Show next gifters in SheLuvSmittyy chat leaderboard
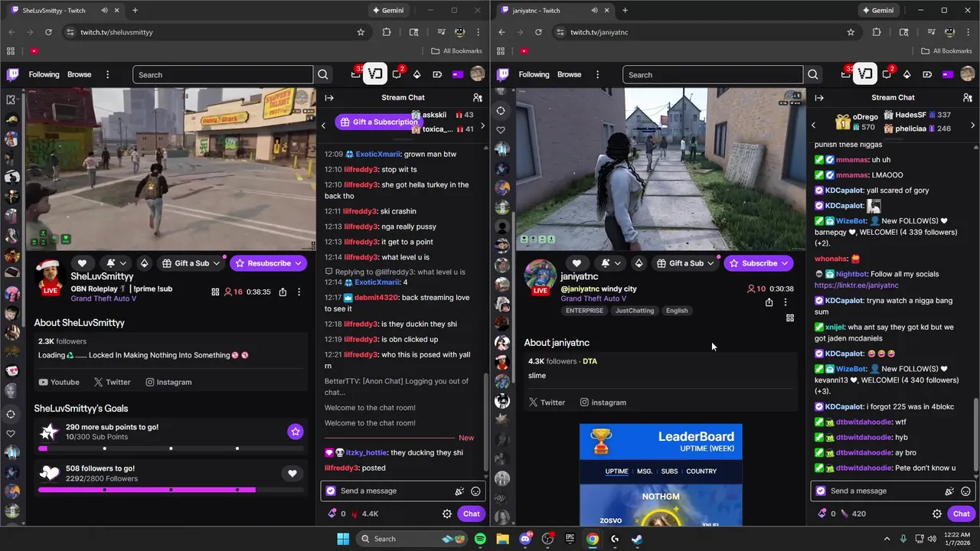Viewport: 980px width, 551px height. tap(482, 125)
